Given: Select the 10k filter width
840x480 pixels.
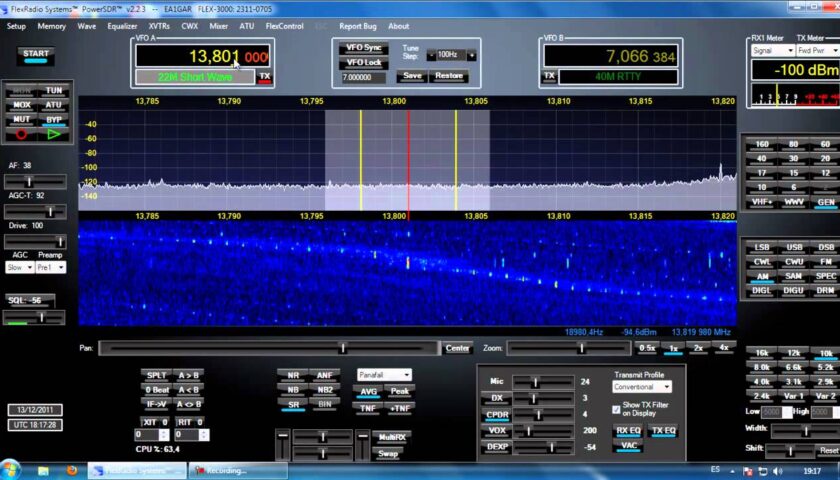Looking at the screenshot, I should [826, 354].
